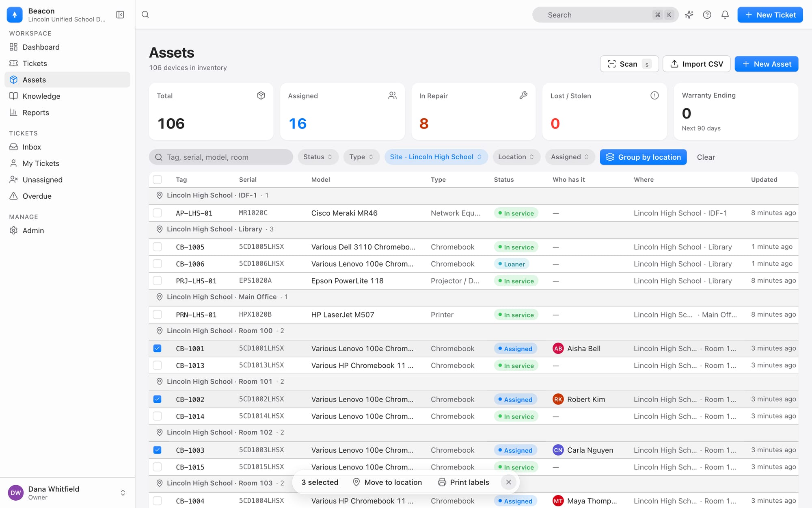Image resolution: width=812 pixels, height=508 pixels.
Task: Uncheck the CB-1003 row checkbox
Action: [158, 450]
